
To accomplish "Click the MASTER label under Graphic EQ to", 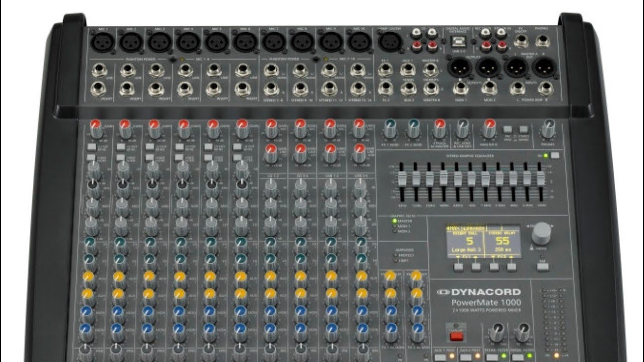I will [x=405, y=221].
